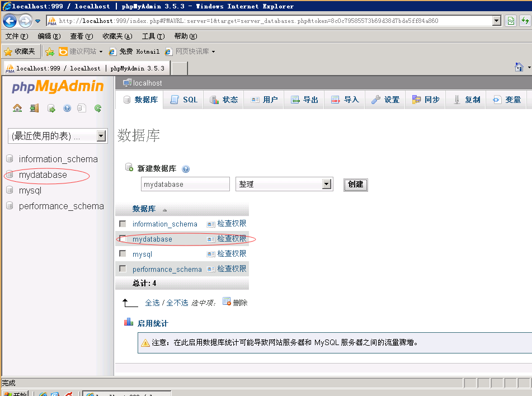Open the 导入 import tab
The image size is (532, 396).
pyautogui.click(x=345, y=100)
